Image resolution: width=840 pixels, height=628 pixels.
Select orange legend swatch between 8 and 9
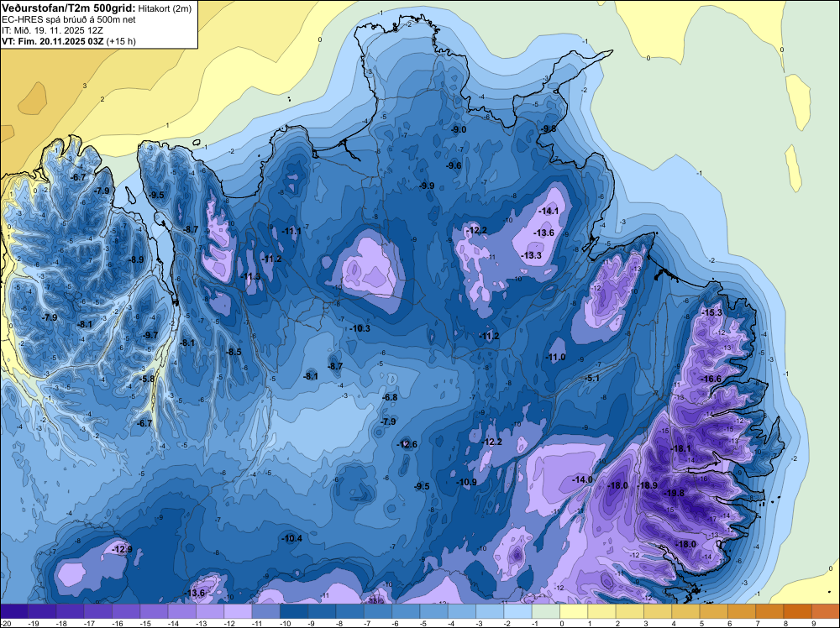click(x=798, y=611)
